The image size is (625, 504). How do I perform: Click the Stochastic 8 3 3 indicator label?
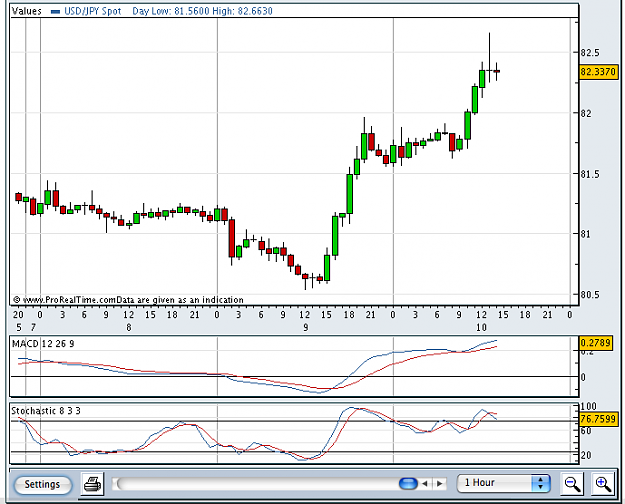pos(46,411)
